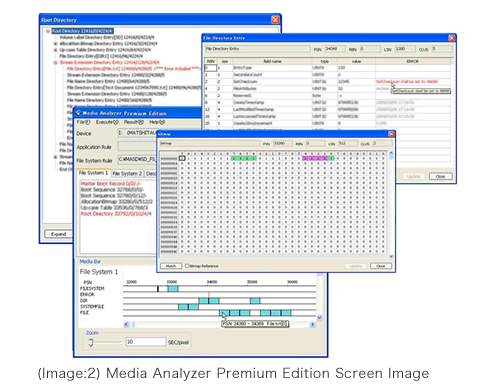Viewport: 483px width, 391px height.
Task: Click the Zoom SEC/pixel input field
Action: pyautogui.click(x=146, y=342)
